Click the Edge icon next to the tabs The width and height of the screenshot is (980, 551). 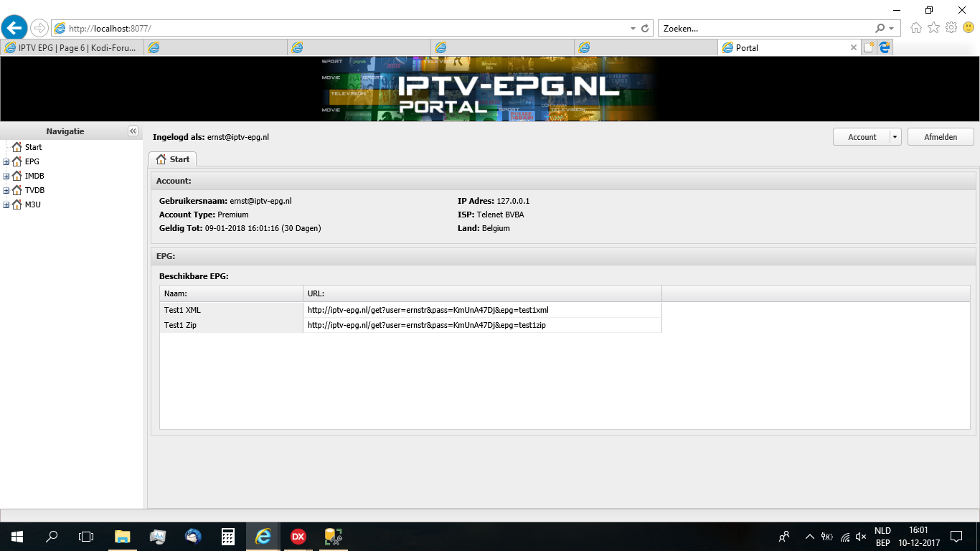885,47
